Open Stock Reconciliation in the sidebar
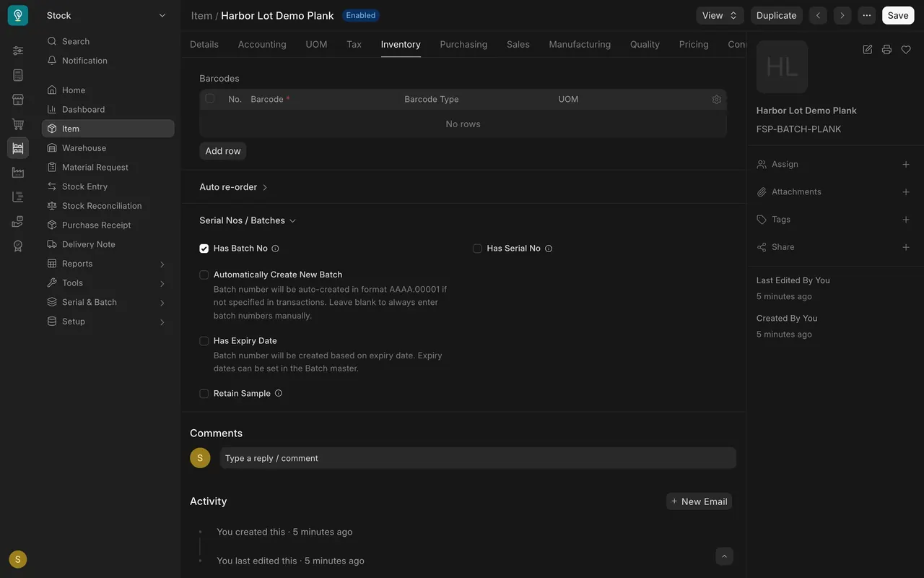Screen dimensions: 924x578 click(x=108, y=206)
